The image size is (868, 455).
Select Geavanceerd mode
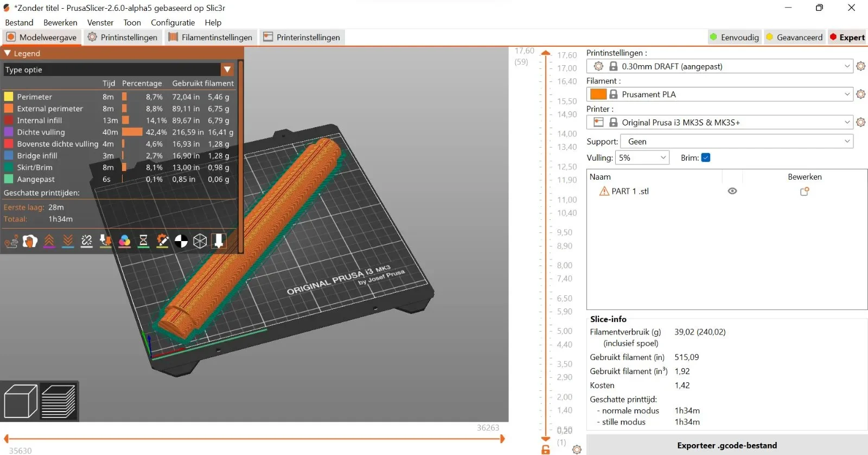tap(794, 37)
